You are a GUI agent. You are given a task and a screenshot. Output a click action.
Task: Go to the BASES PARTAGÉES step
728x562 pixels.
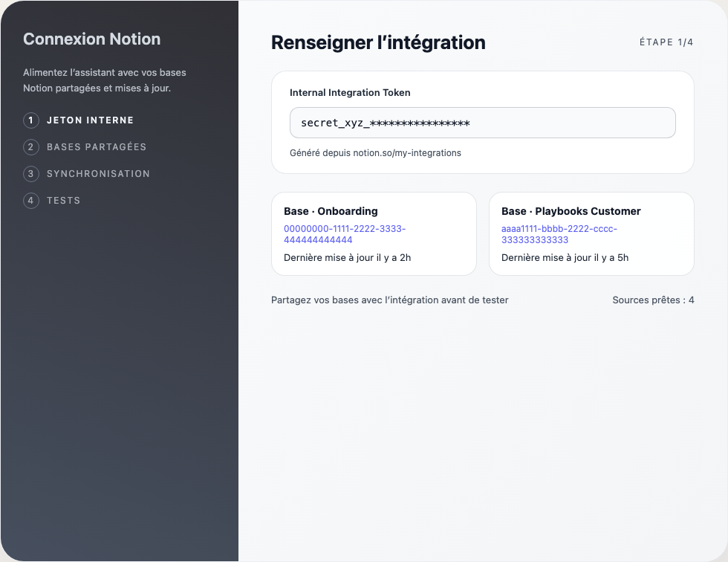point(96,147)
